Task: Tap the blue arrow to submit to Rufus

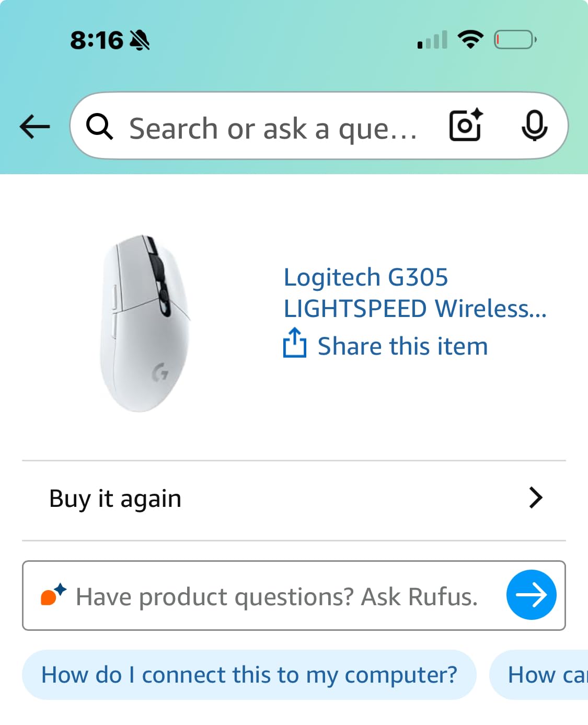Action: pos(531,594)
